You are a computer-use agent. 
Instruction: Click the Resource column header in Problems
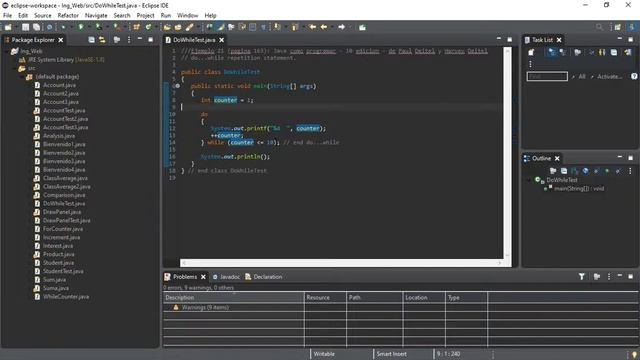coord(325,298)
